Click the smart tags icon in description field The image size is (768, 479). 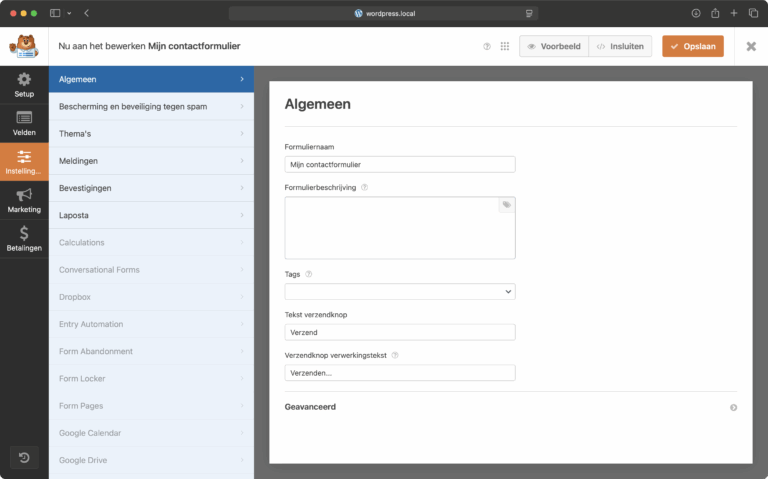[x=506, y=205]
